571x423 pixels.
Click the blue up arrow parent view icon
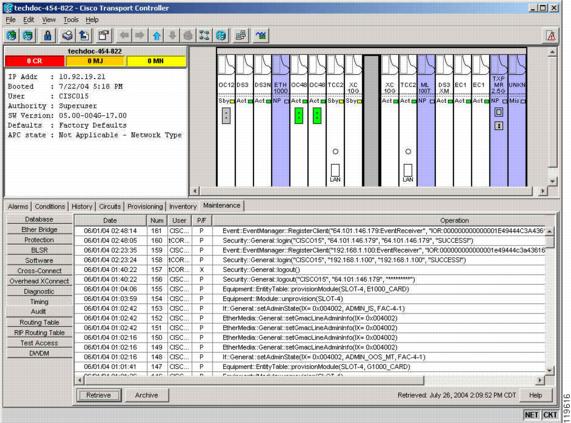click(157, 35)
